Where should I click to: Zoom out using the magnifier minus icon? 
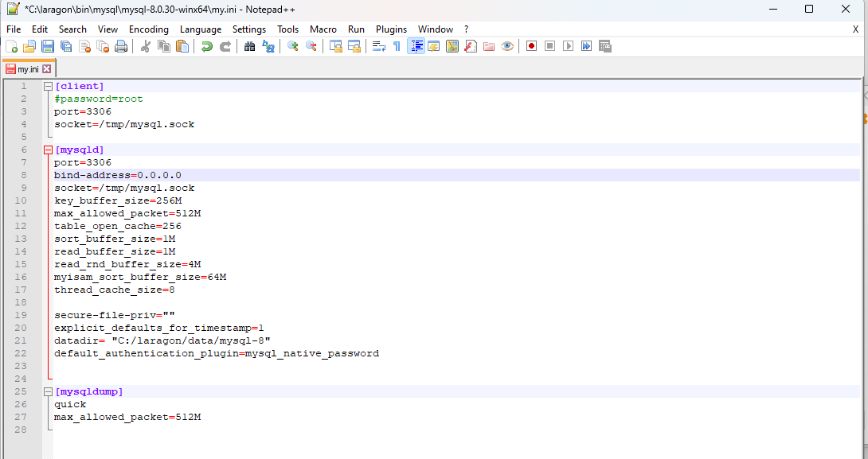(x=311, y=46)
